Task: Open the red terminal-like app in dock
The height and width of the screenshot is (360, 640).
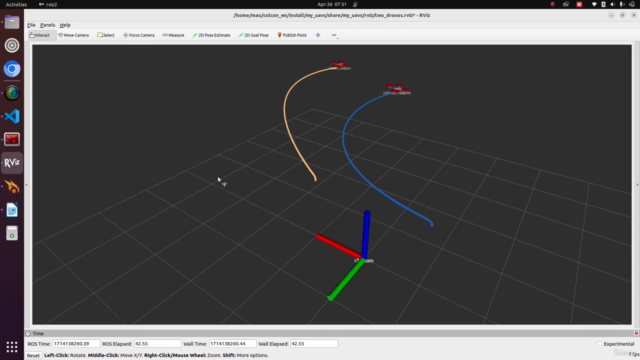Action: pyautogui.click(x=12, y=139)
